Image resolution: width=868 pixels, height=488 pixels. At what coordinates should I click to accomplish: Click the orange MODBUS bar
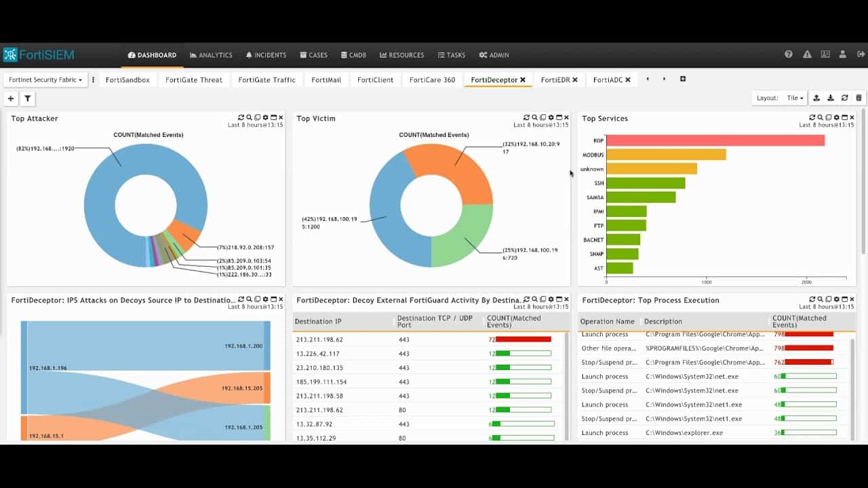point(666,155)
